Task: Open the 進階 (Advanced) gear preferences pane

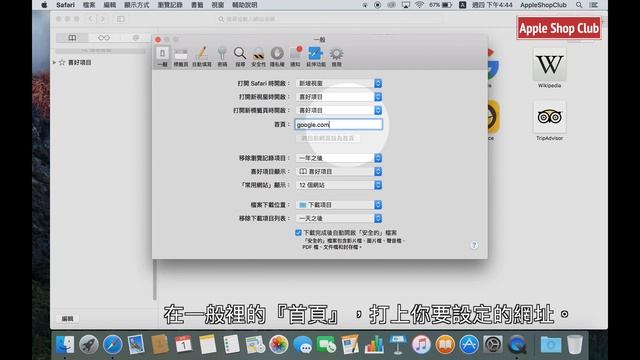Action: pos(336,57)
